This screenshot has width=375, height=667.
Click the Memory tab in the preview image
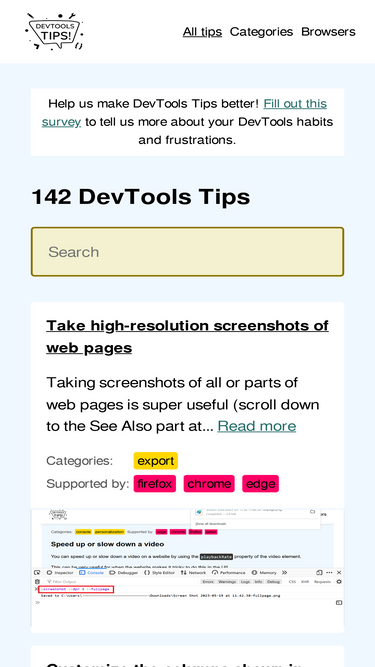265,573
